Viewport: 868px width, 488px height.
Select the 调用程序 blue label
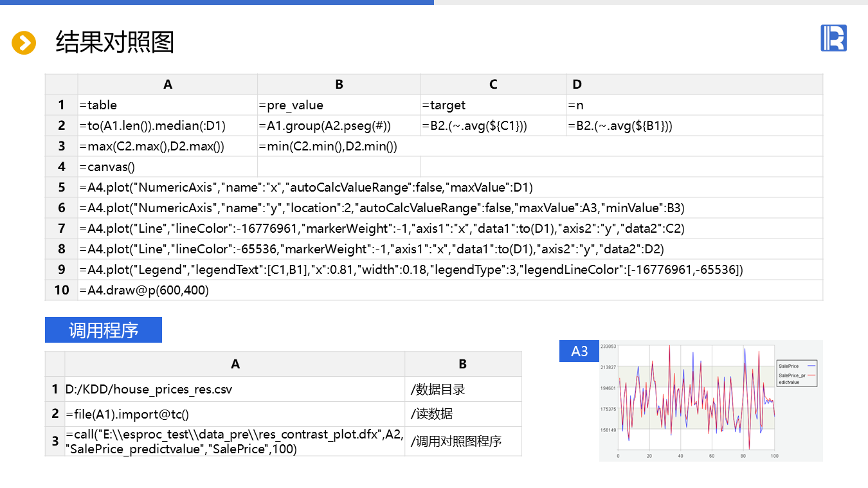(104, 330)
